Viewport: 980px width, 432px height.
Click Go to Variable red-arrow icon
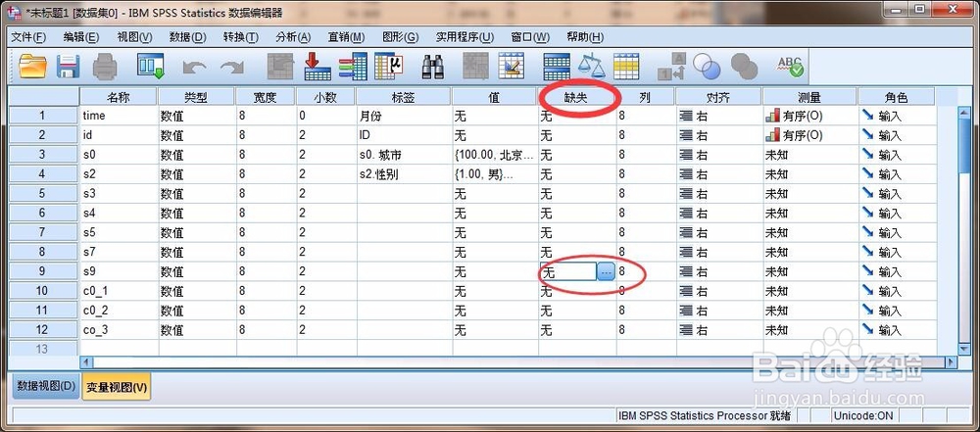click(x=318, y=67)
